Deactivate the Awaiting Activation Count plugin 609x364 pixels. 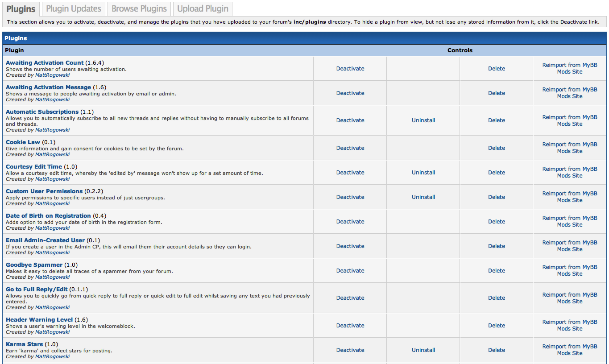[350, 69]
